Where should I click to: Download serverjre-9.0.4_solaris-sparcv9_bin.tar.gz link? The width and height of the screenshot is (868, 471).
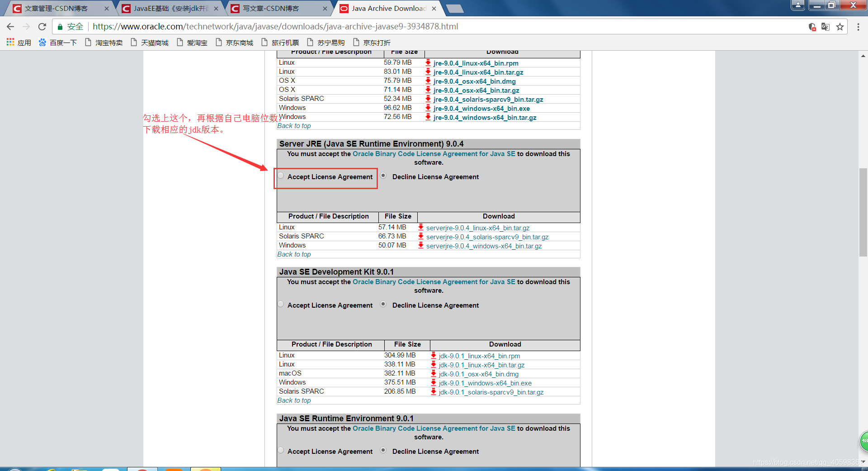487,237
